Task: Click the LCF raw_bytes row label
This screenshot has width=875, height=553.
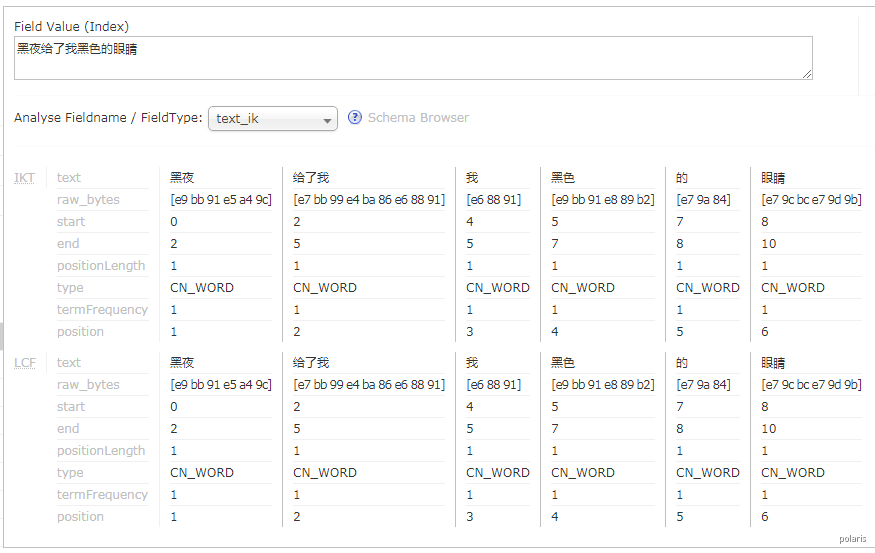Action: coord(88,385)
